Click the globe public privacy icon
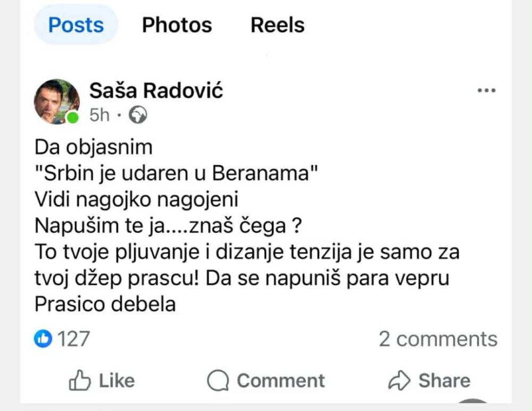 coord(138,115)
